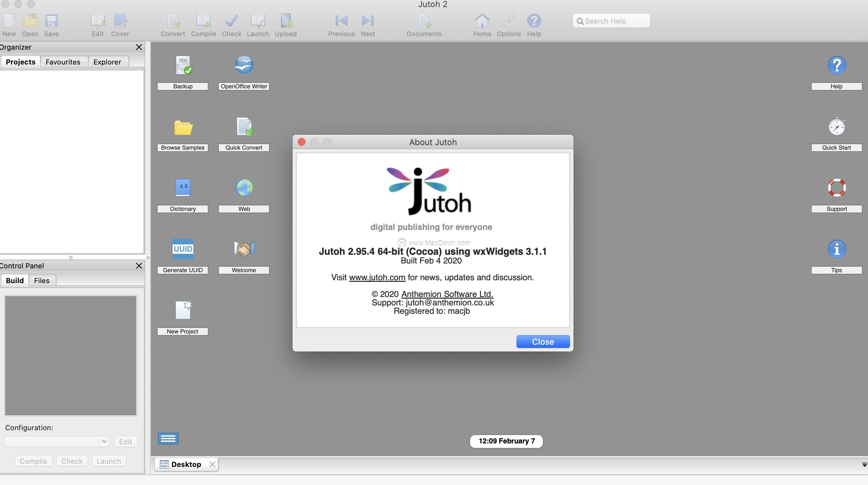Select the Desktop document tab
Image resolution: width=868 pixels, height=485 pixels.
186,464
